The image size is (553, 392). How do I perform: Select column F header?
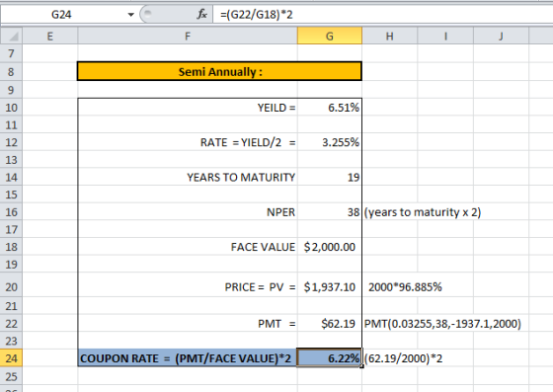[188, 36]
